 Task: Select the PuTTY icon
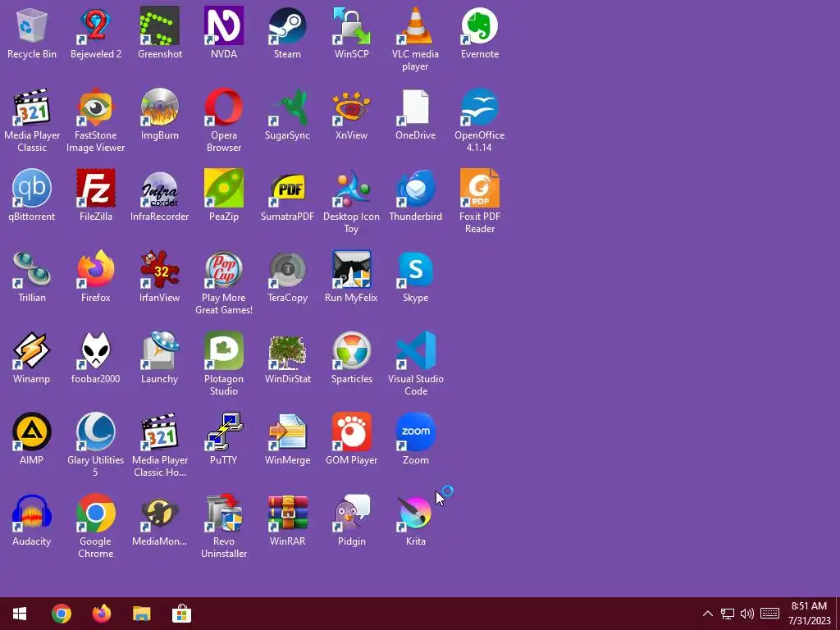pos(223,431)
